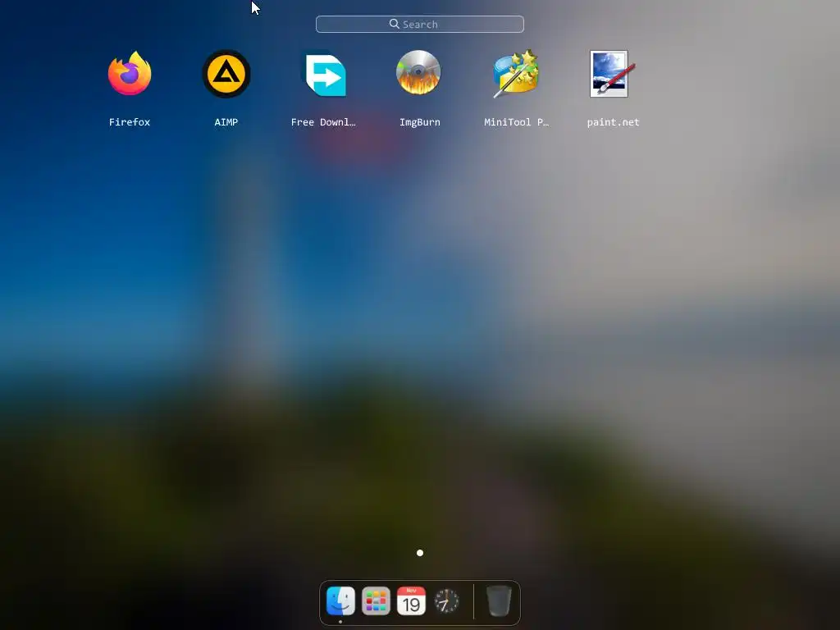
Task: Click the "AIMP" label text
Action: [226, 122]
